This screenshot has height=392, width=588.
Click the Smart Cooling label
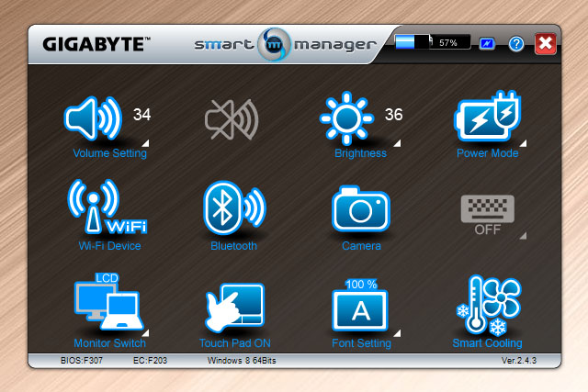(487, 343)
